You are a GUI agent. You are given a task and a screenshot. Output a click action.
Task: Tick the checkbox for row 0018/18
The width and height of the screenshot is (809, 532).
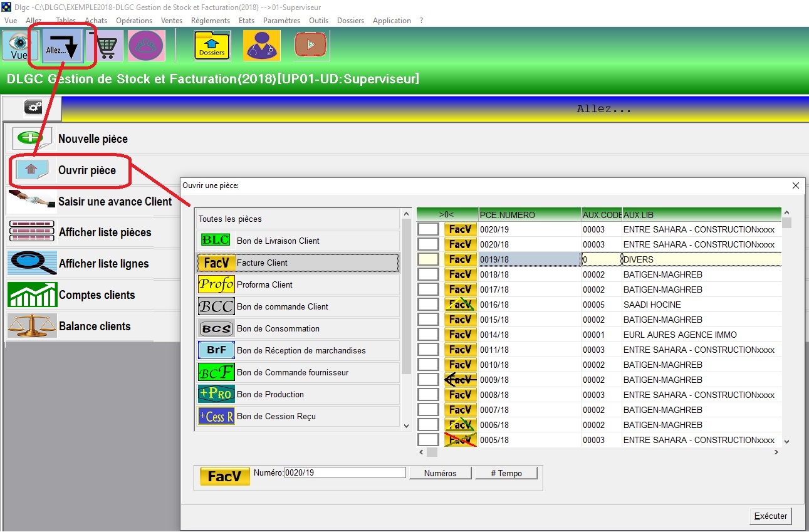(x=429, y=274)
